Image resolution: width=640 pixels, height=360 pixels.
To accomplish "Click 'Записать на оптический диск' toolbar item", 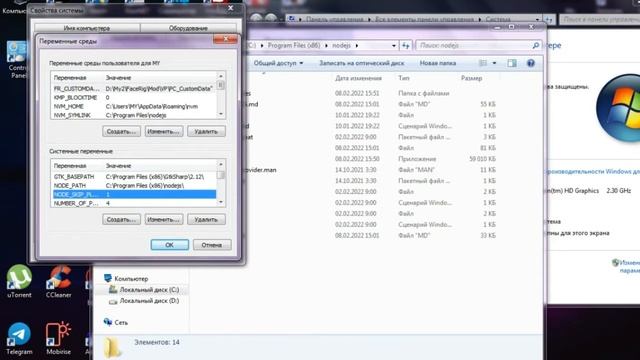I will 362,63.
